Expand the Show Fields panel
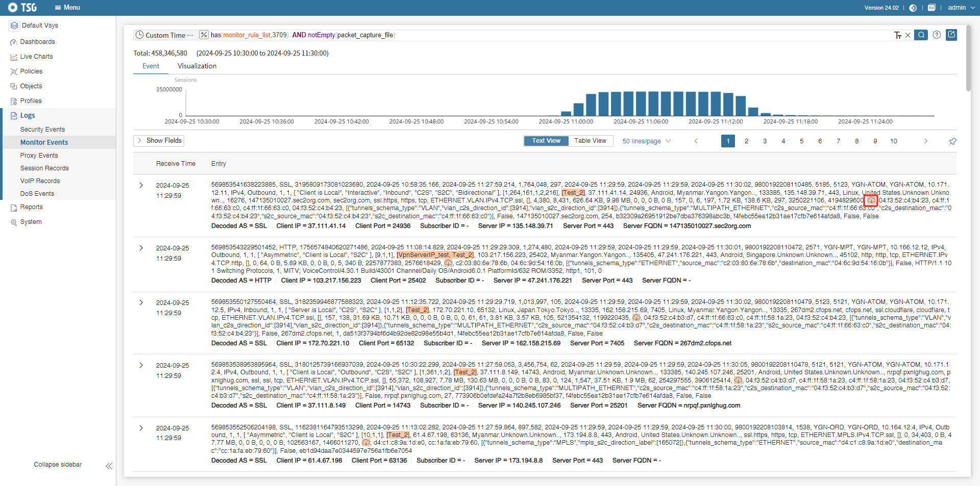 (159, 141)
